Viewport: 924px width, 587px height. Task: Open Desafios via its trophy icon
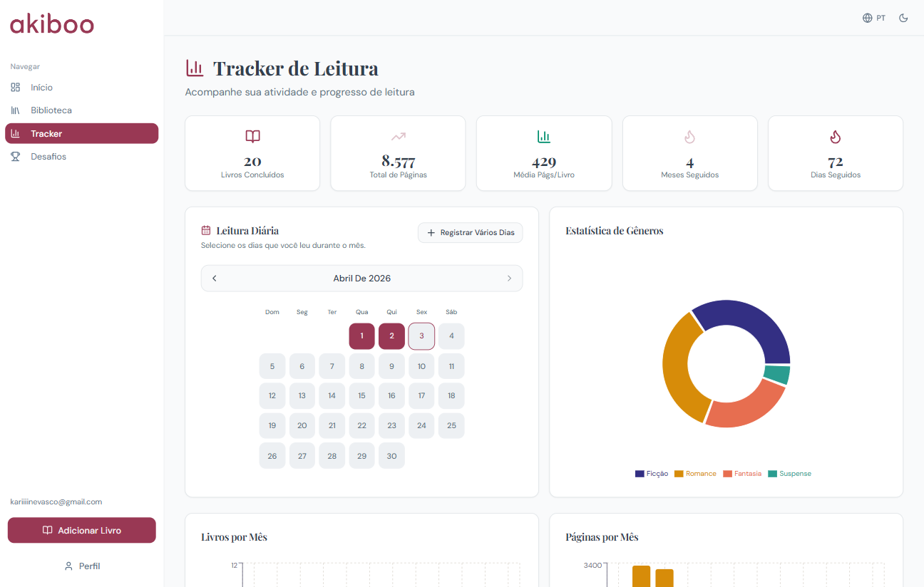pyautogui.click(x=15, y=156)
